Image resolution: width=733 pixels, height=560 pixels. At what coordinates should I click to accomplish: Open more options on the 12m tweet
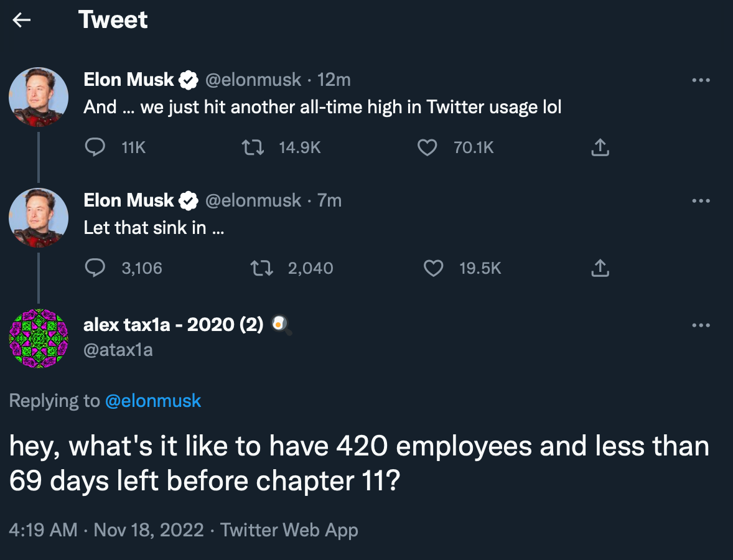click(x=701, y=80)
